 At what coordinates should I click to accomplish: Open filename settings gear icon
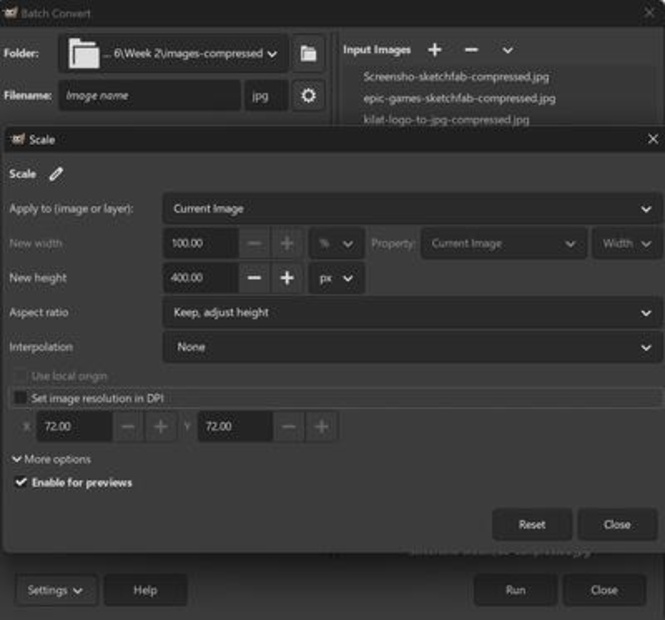(308, 95)
